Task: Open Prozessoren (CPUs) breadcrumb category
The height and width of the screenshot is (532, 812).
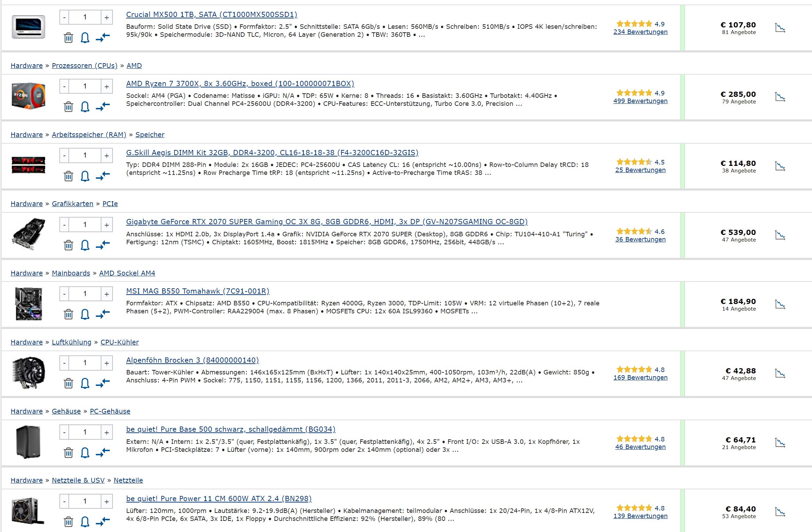Action: 85,66
